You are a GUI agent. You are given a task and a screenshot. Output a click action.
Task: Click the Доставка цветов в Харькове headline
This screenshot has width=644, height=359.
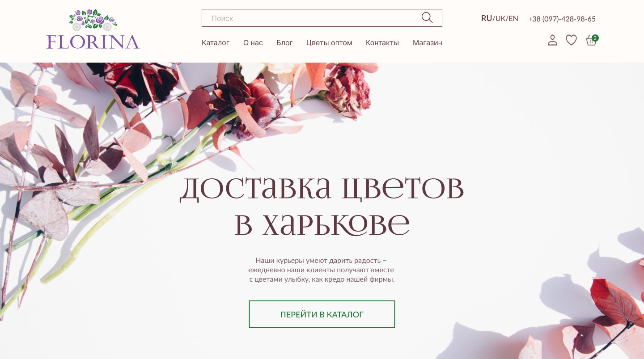322,206
